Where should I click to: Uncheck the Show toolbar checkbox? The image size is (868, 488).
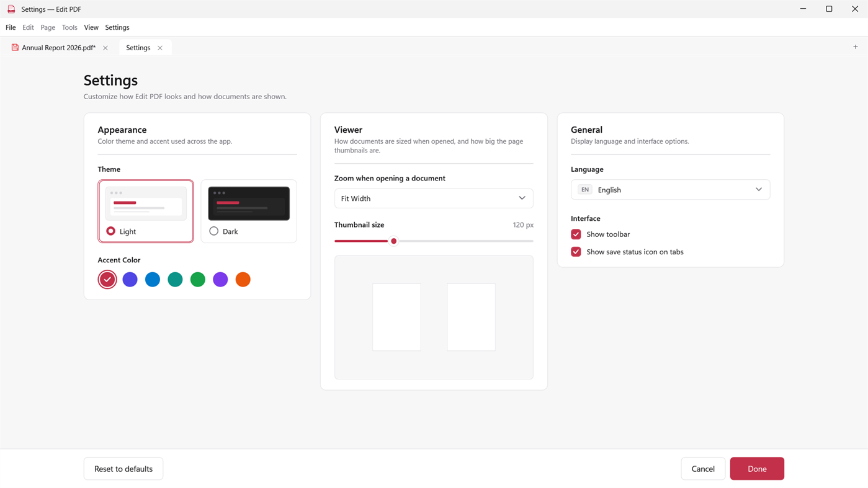pyautogui.click(x=576, y=234)
